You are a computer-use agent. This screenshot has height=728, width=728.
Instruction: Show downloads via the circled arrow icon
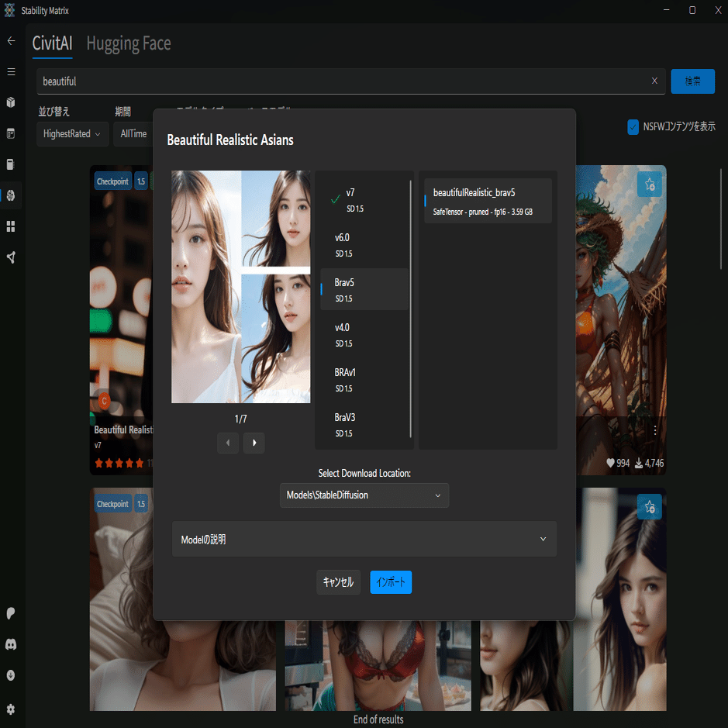click(x=11, y=675)
